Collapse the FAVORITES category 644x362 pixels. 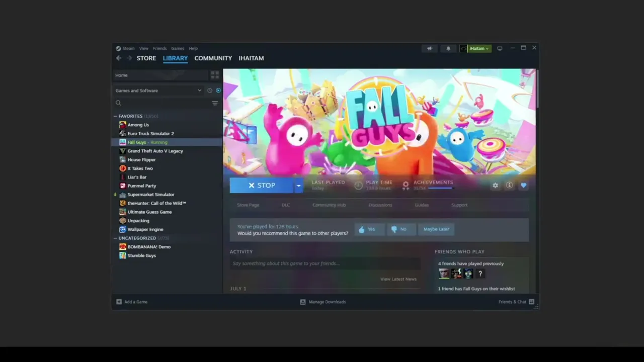click(115, 116)
